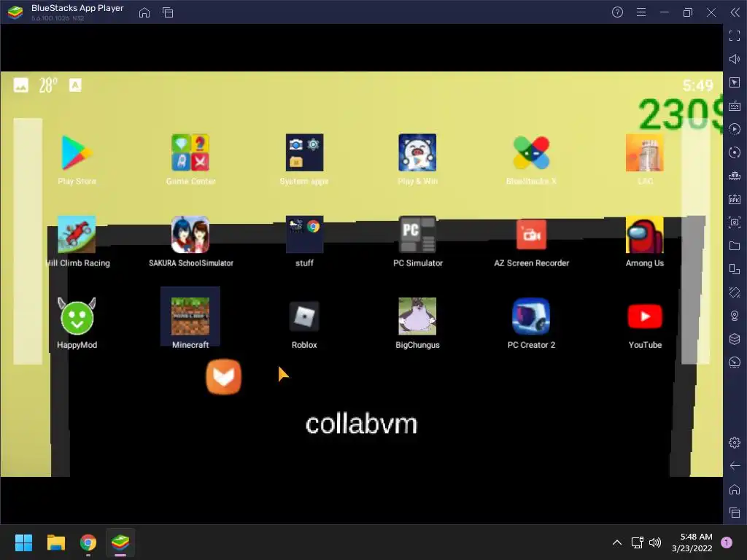Click the volume icon in side toolbar

(735, 59)
